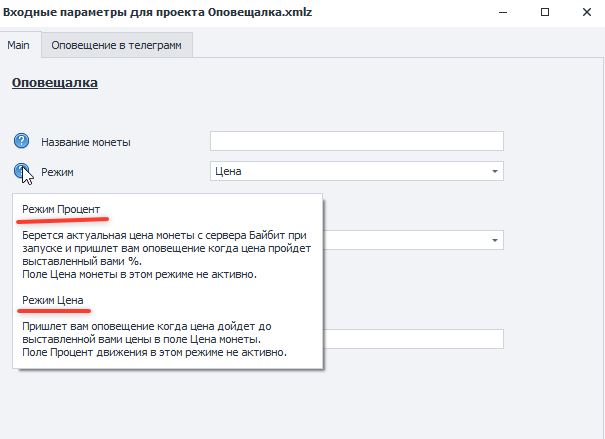
Task: Expand the Режим dropdown arrow
Action: pos(494,171)
